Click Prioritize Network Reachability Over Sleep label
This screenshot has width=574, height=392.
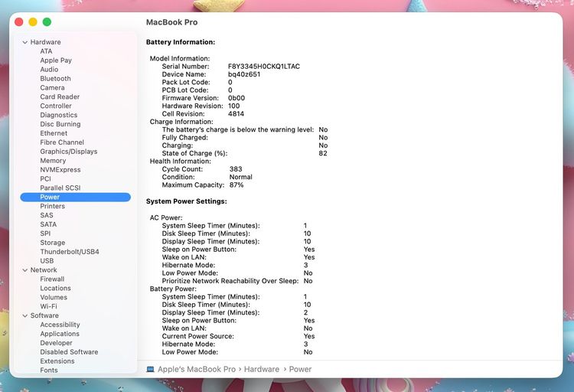pyautogui.click(x=230, y=281)
